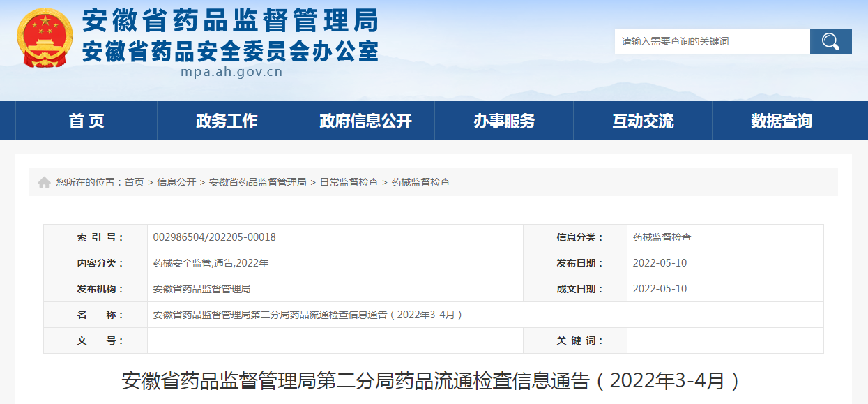Click the large article headline
The height and width of the screenshot is (404, 868).
point(431,381)
